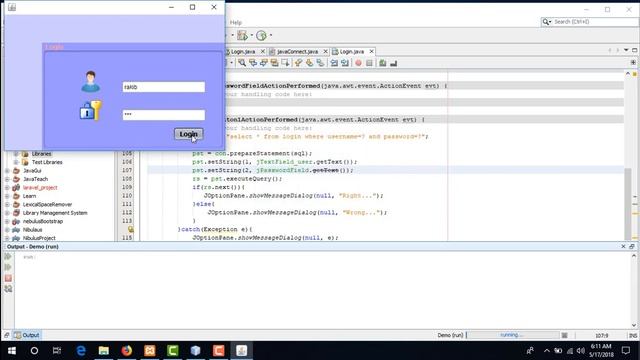The height and width of the screenshot is (360, 640).
Task: Toggle Rectangular Selection icon
Action: 285,63
